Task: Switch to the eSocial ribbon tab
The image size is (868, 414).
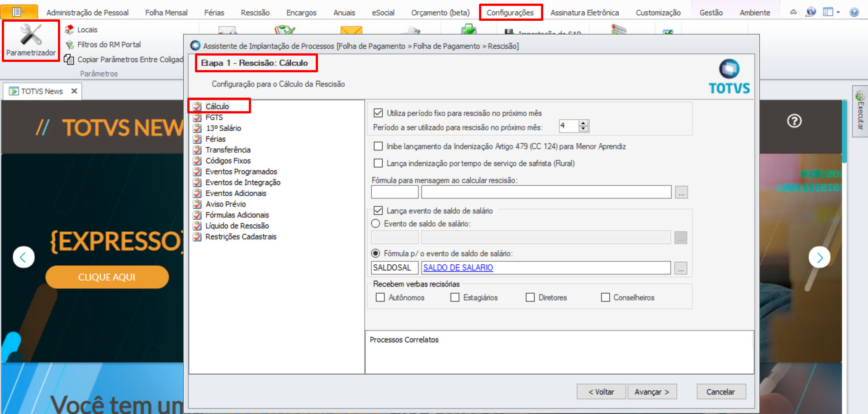Action: coord(383,13)
